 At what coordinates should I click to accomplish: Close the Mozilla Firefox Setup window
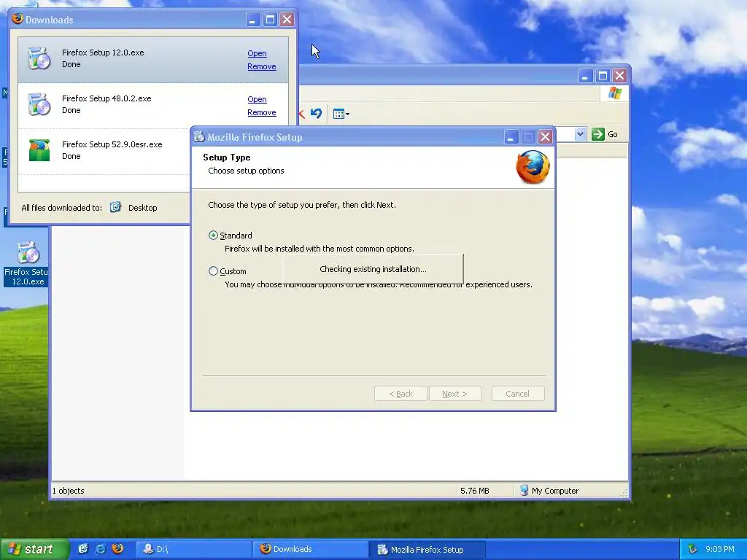coord(545,137)
